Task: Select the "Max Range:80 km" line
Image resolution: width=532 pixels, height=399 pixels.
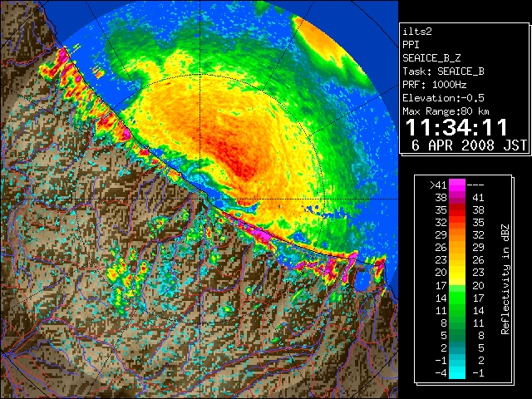Action: pos(446,111)
